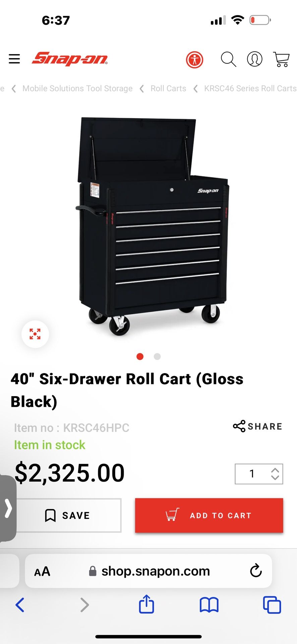Open Safari AA page settings menu
The height and width of the screenshot is (644, 297).
click(42, 571)
